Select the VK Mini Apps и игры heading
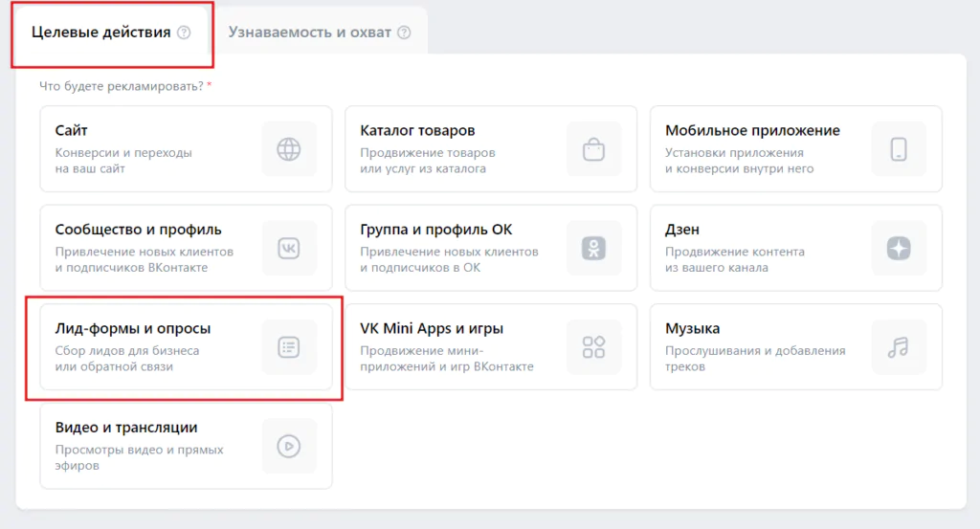Viewport: 980px width, 529px height. point(432,328)
